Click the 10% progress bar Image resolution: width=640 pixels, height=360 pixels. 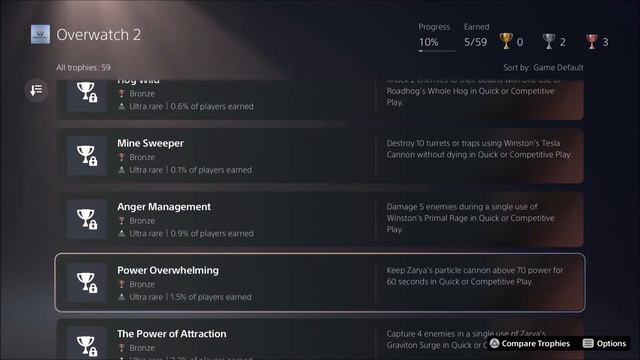pos(437,51)
